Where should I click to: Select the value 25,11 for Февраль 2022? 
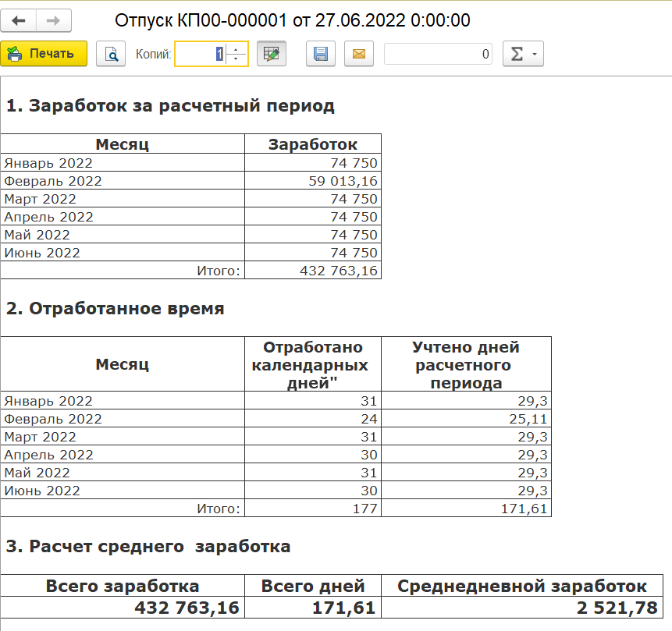coord(466,419)
